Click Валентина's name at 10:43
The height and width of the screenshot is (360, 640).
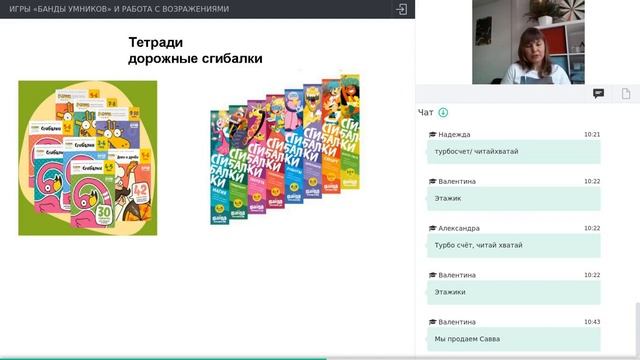click(457, 322)
